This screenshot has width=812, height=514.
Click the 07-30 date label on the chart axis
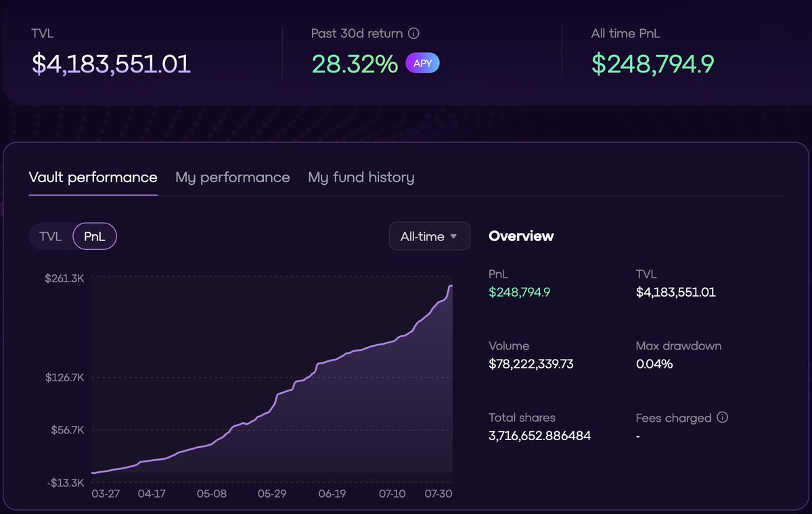(439, 494)
